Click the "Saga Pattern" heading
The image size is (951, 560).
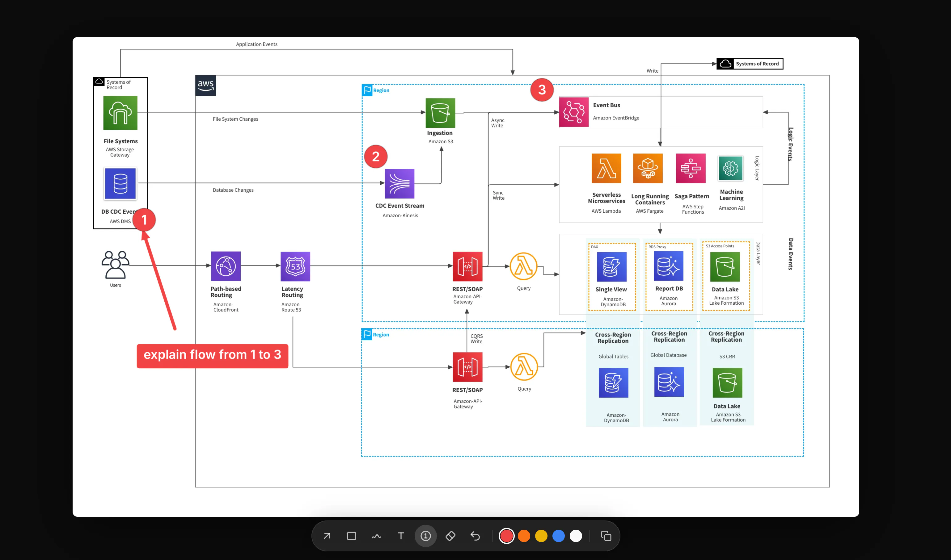692,196
